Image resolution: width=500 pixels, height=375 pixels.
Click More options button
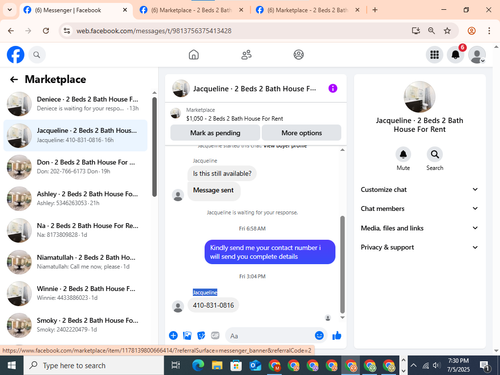pos(302,133)
